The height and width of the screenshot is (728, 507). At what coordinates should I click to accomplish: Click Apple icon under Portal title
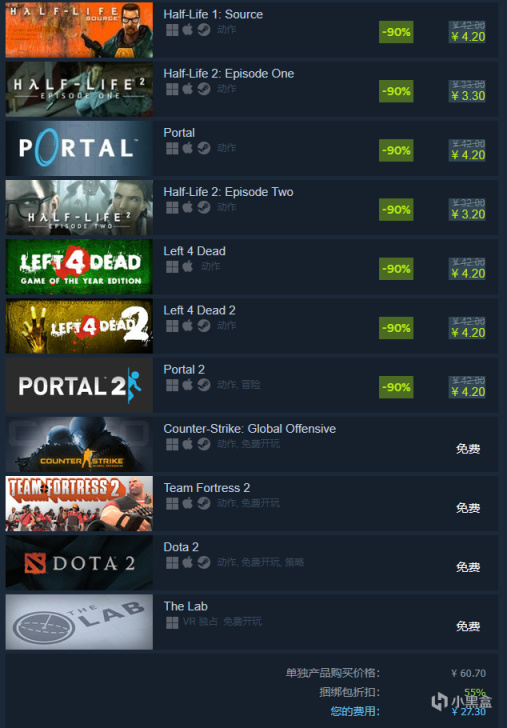coord(188,148)
